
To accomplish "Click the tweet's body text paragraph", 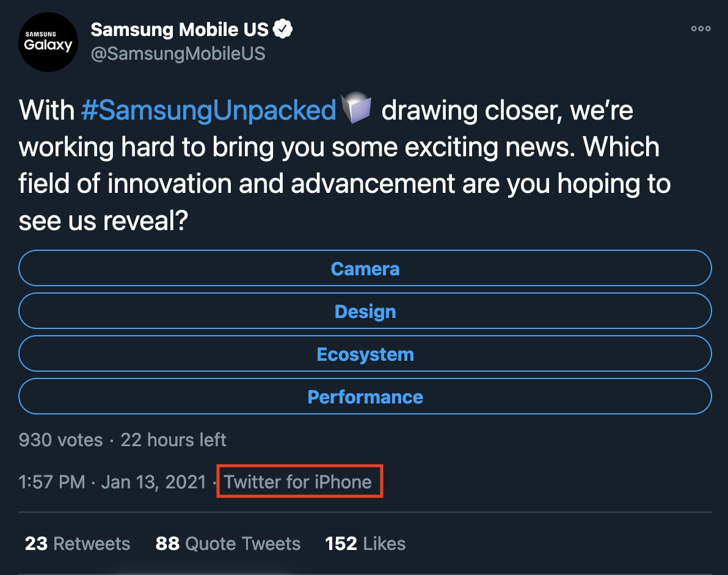I will (342, 184).
